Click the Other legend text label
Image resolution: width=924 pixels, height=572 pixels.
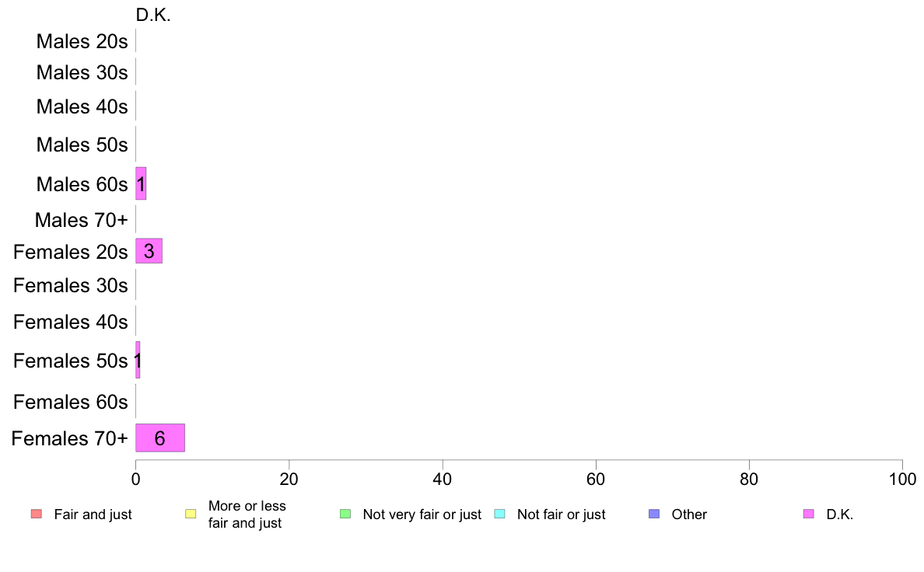tap(689, 514)
